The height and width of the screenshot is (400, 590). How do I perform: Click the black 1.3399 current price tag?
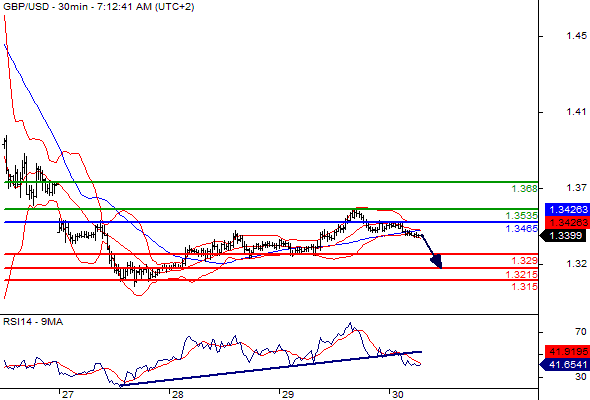click(x=563, y=236)
